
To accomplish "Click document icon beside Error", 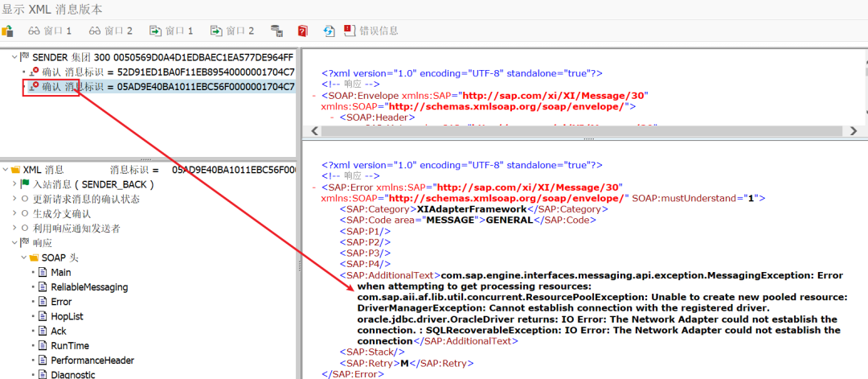I will (43, 302).
